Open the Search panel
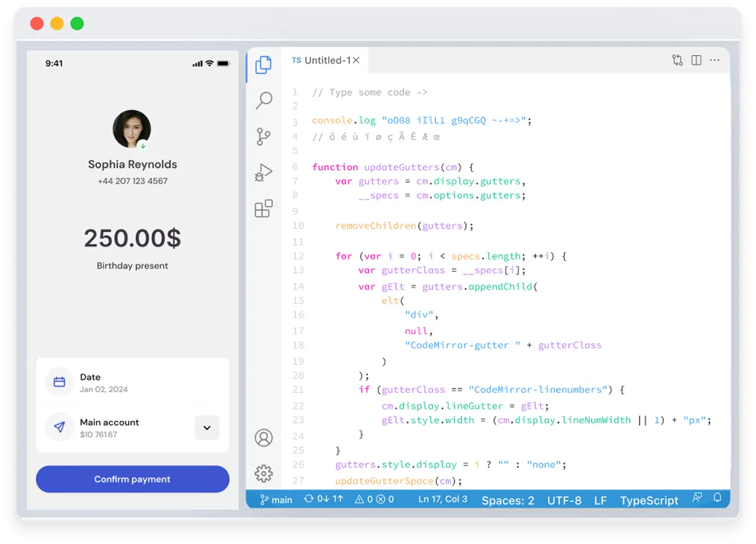The width and height of the screenshot is (756, 544). [x=263, y=100]
